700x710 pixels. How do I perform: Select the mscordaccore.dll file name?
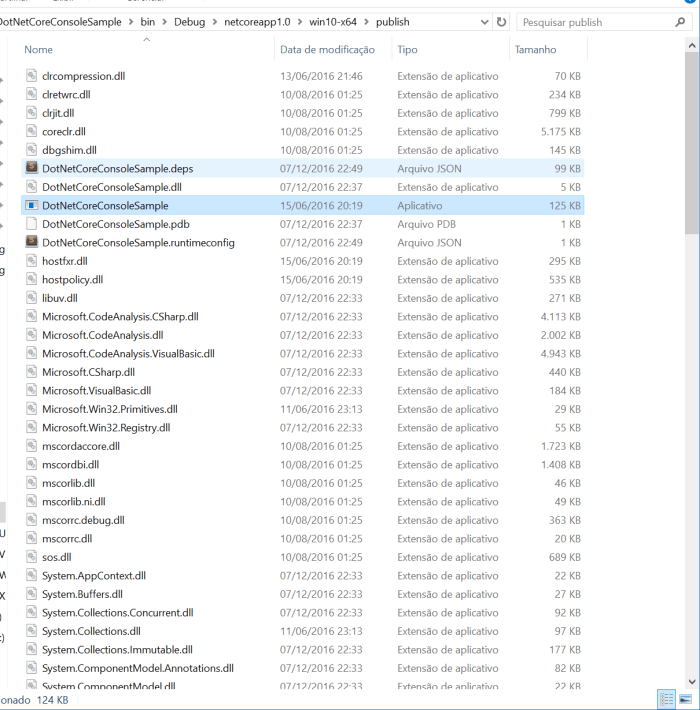point(81,446)
